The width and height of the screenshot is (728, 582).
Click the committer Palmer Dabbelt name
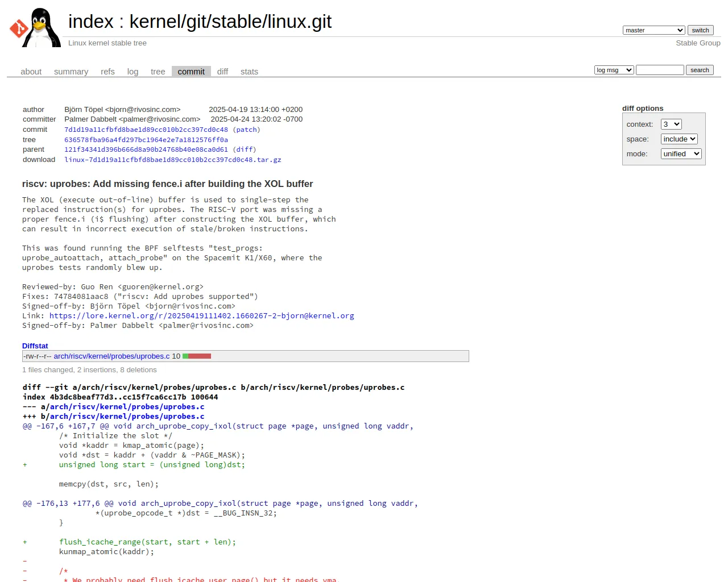[133, 119]
